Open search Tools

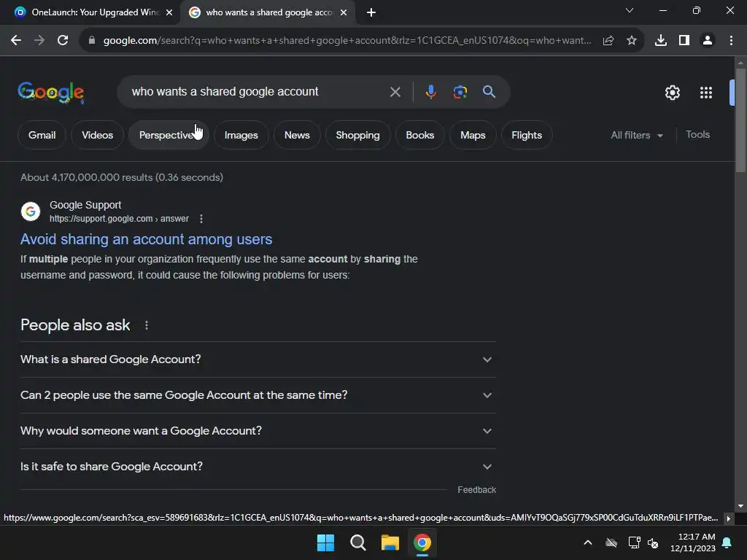[x=697, y=135]
